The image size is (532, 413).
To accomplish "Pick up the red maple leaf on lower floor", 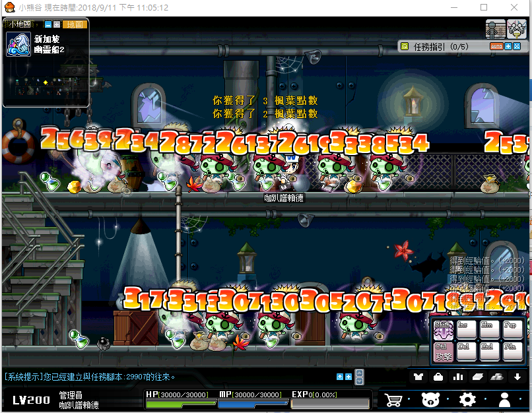I will (241, 342).
